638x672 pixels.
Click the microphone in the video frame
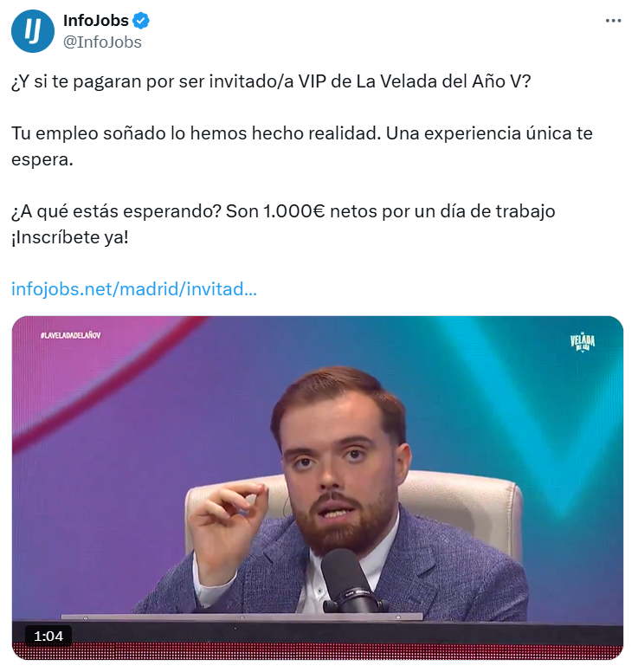click(x=350, y=582)
